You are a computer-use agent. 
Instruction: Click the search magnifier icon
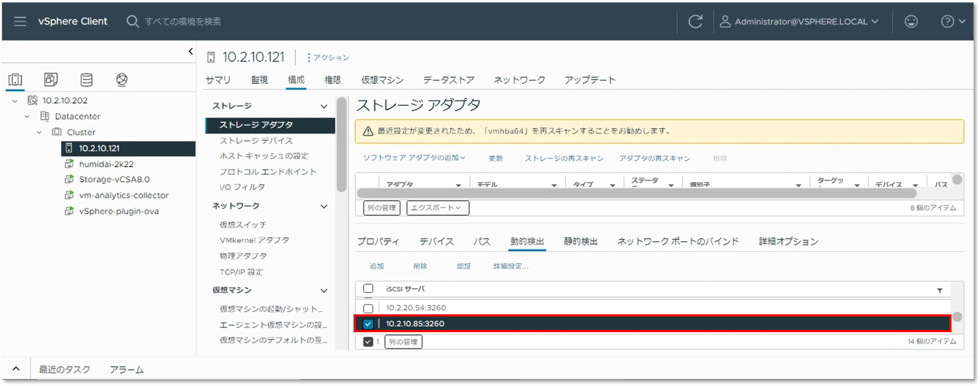pos(132,21)
